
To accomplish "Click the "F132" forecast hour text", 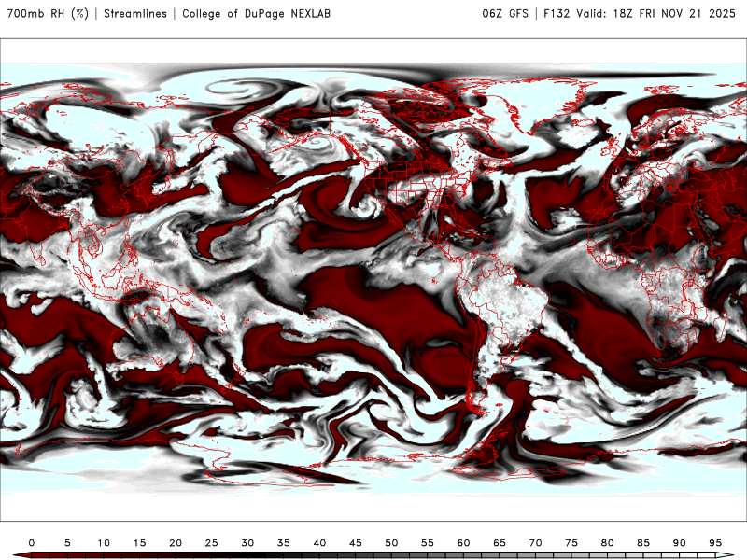I will (x=557, y=13).
